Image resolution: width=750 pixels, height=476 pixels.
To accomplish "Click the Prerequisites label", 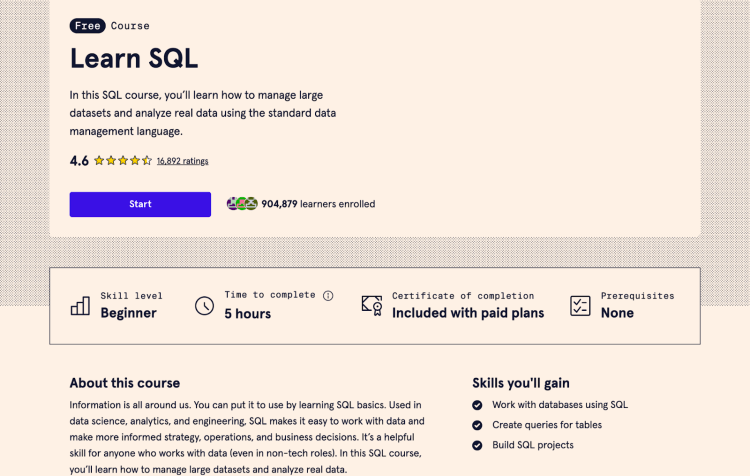I will (638, 296).
